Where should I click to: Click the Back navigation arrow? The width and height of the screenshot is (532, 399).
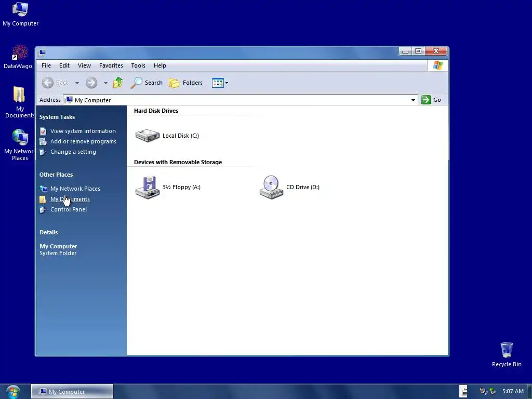point(48,83)
